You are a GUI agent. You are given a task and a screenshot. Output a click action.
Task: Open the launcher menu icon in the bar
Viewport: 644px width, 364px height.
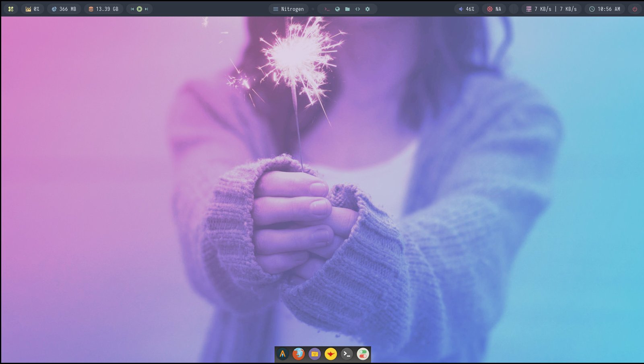11,9
